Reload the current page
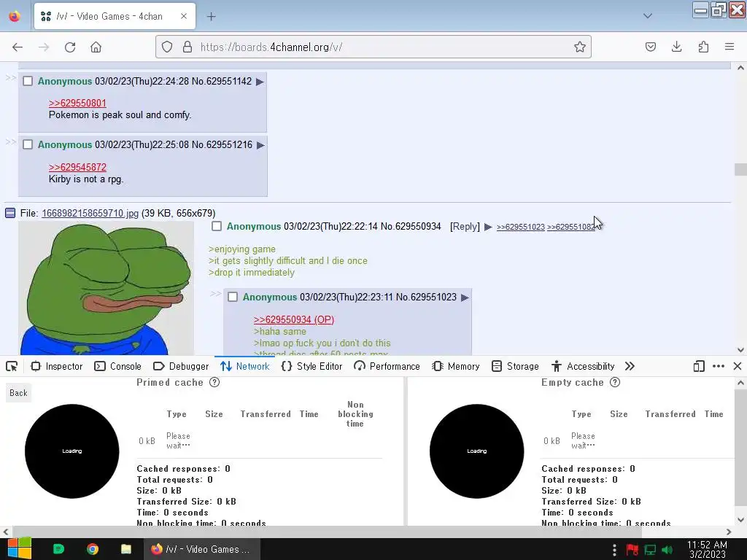 [70, 47]
